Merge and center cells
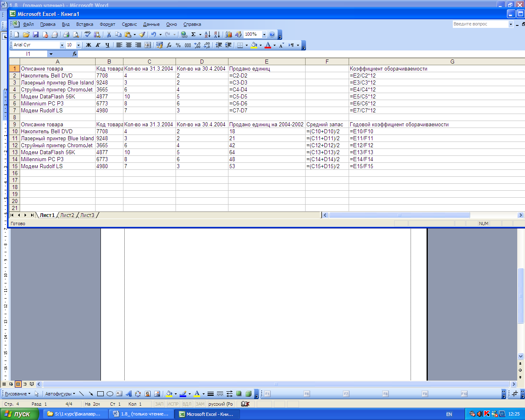 pos(148,45)
